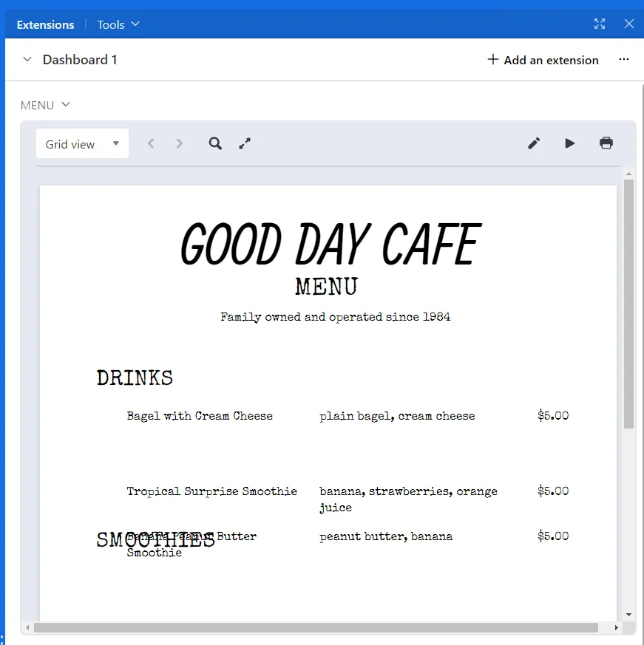This screenshot has width=644, height=645.
Task: Open the three-dot dashboard options menu
Action: tap(624, 60)
